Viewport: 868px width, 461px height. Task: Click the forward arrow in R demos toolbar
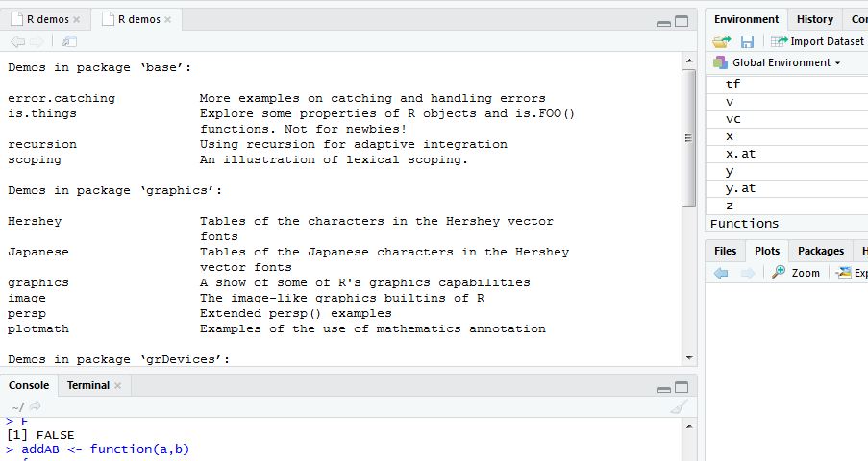coord(37,41)
